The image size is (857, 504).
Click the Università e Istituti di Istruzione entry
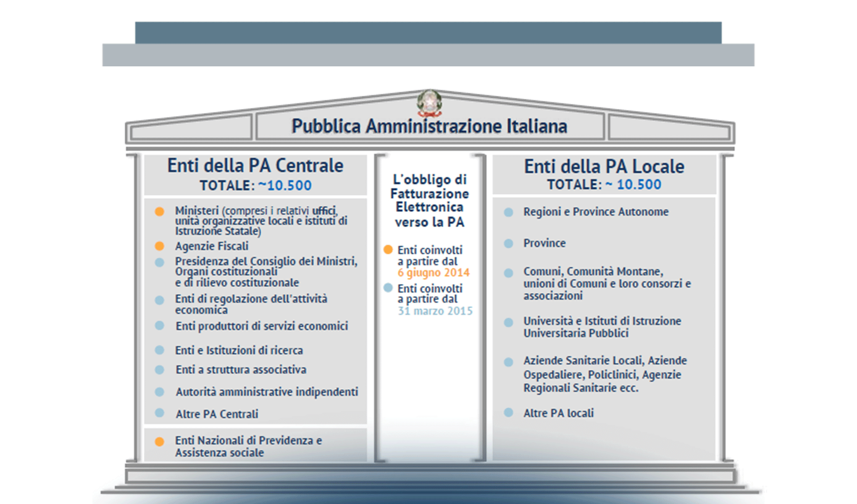pyautogui.click(x=602, y=328)
